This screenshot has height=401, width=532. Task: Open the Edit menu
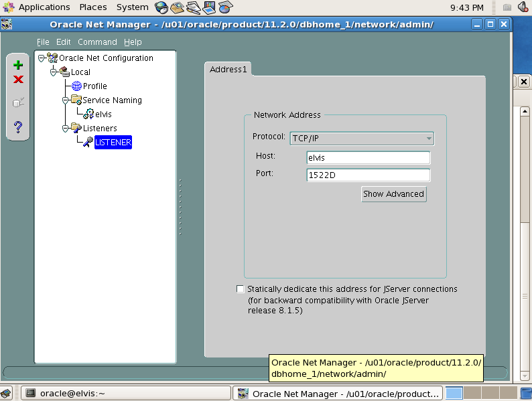(64, 42)
